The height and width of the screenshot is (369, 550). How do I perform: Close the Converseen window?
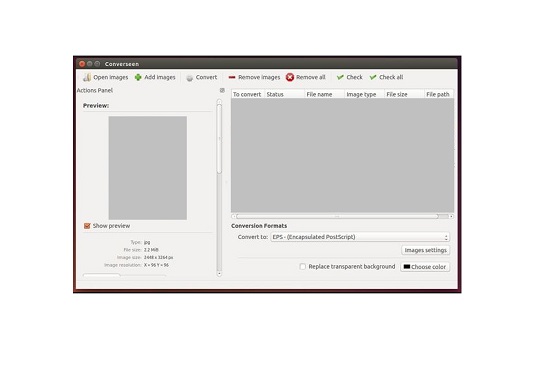82,64
